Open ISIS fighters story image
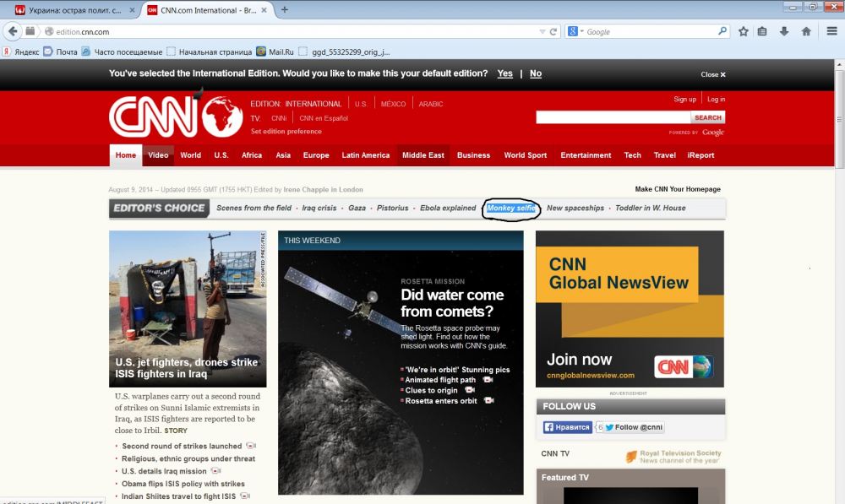 tap(188, 308)
